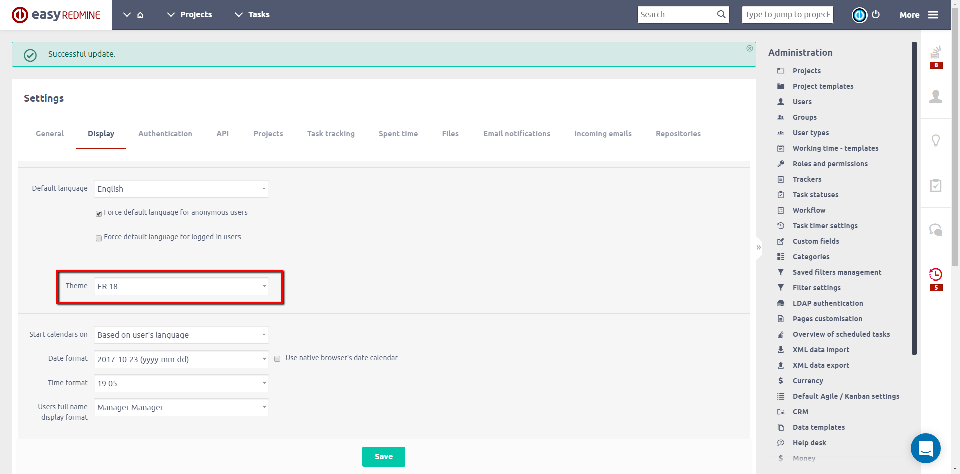Open the activity feed sidebar icon
This screenshot has width=960, height=474.
936,53
